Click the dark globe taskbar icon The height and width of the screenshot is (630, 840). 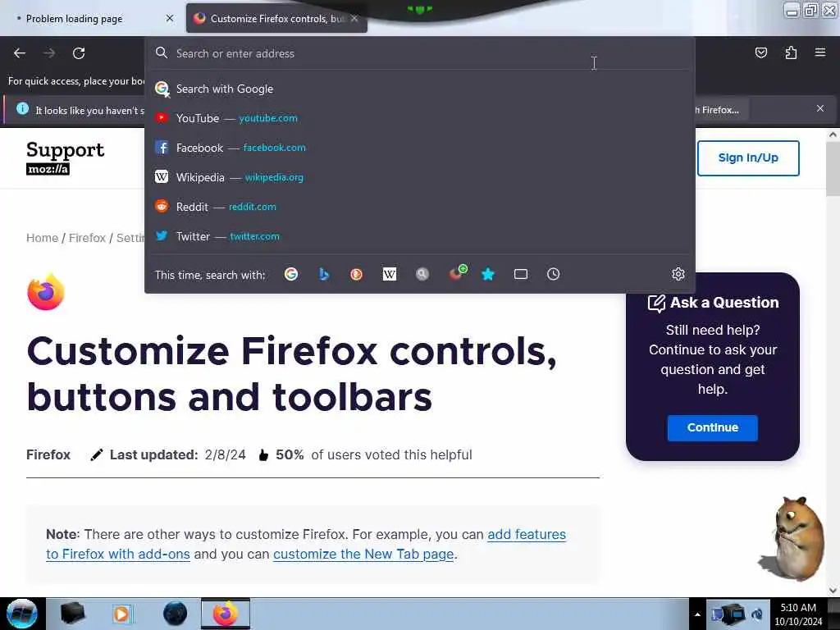(x=176, y=614)
